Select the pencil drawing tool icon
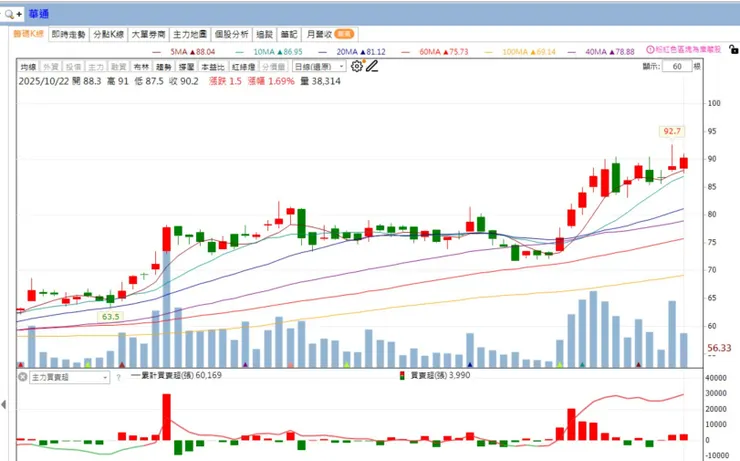 (x=372, y=66)
